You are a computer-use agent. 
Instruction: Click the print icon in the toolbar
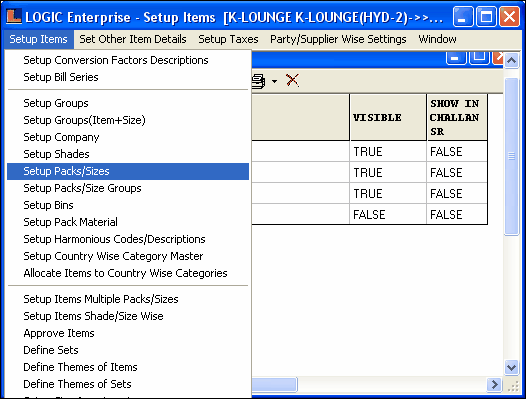(x=258, y=81)
